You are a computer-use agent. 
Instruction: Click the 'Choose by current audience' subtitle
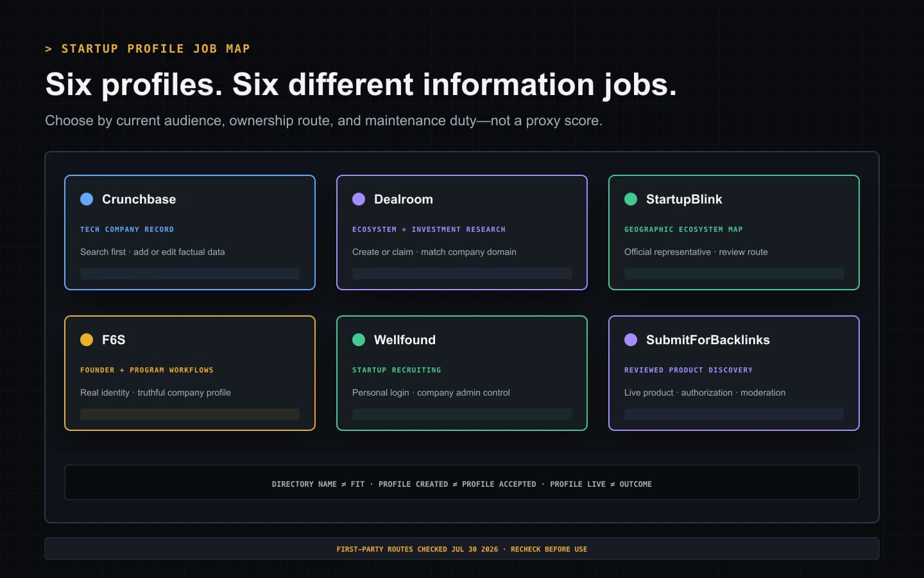click(323, 121)
